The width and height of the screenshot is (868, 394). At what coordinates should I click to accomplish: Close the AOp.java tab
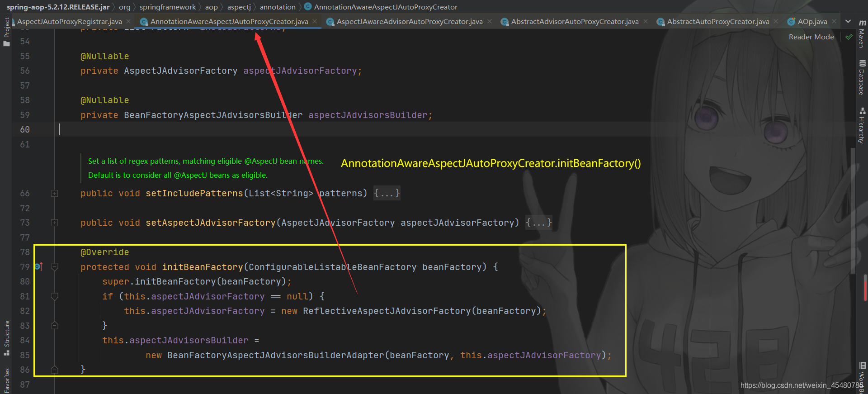click(x=834, y=21)
